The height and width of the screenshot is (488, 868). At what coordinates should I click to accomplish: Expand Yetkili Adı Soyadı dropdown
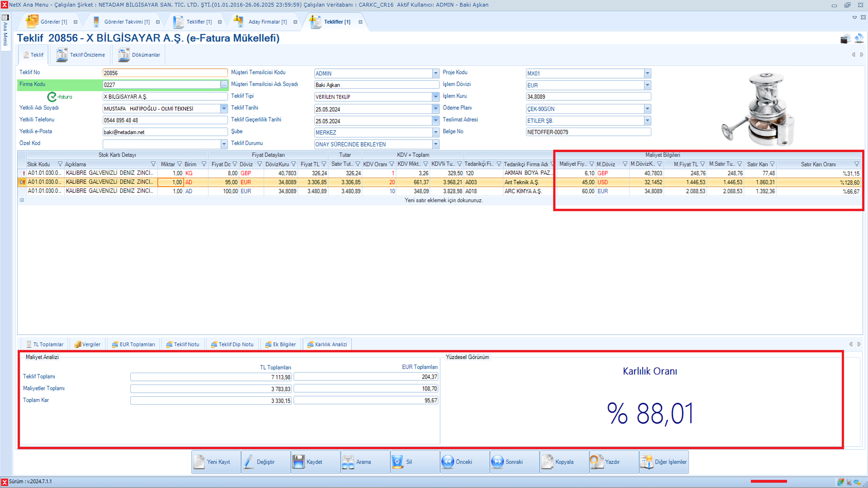(224, 108)
